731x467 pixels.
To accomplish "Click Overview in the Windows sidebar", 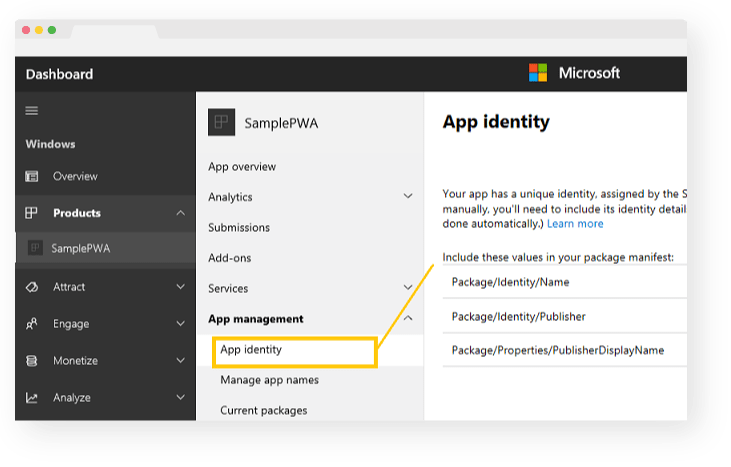I will point(75,176).
